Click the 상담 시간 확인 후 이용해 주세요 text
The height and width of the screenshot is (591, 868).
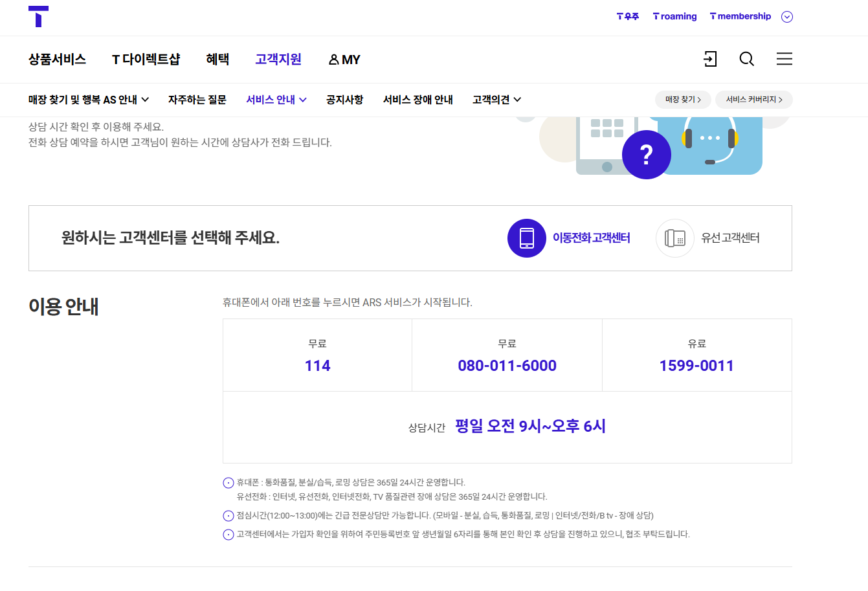pos(96,127)
